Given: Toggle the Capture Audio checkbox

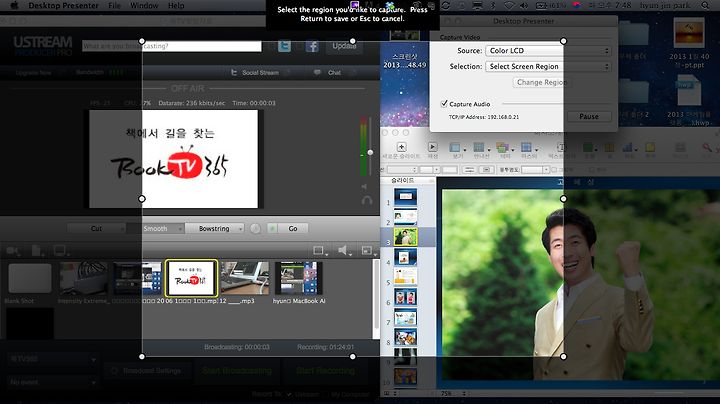Looking at the screenshot, I should click(x=444, y=104).
